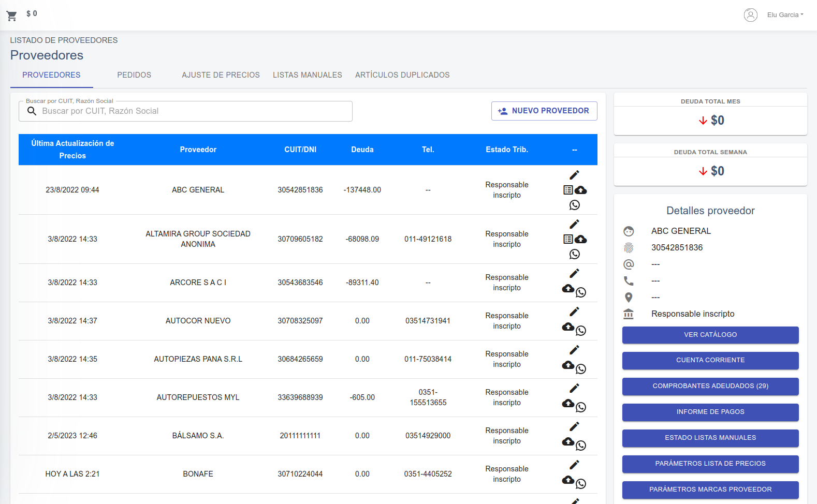Screen dimensions: 817x504
Task: Open list icon for ABC GENERAL row
Action: coord(568,190)
